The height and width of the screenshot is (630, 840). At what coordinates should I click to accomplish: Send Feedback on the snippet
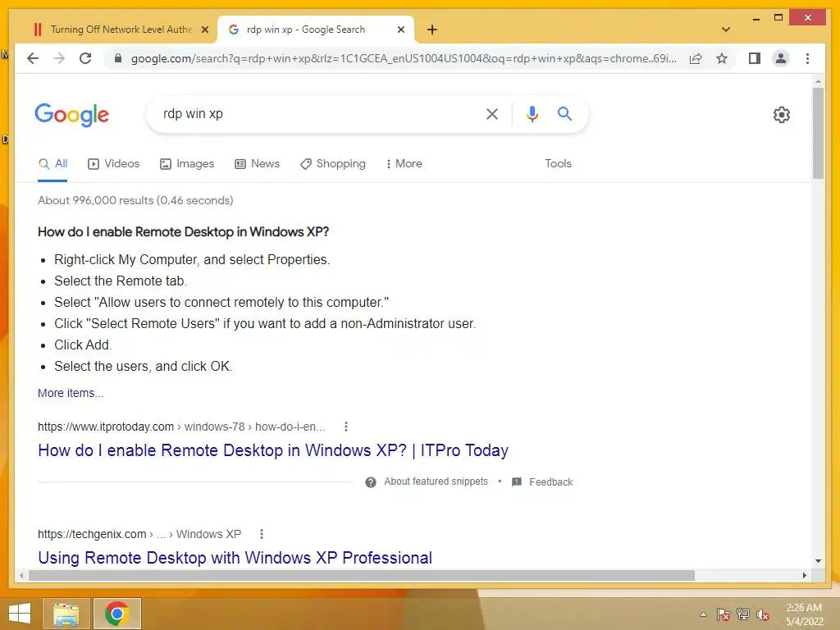pos(542,482)
